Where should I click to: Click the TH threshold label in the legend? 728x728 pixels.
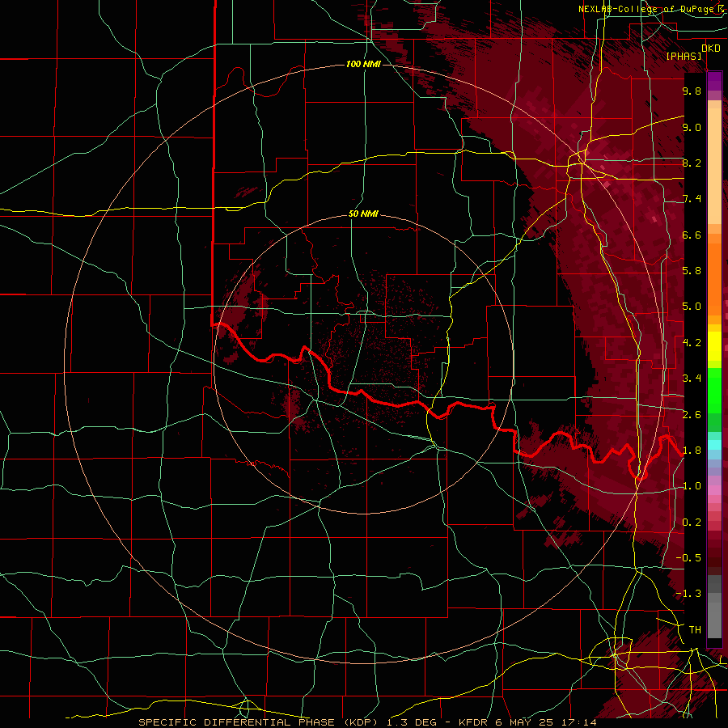[695, 630]
